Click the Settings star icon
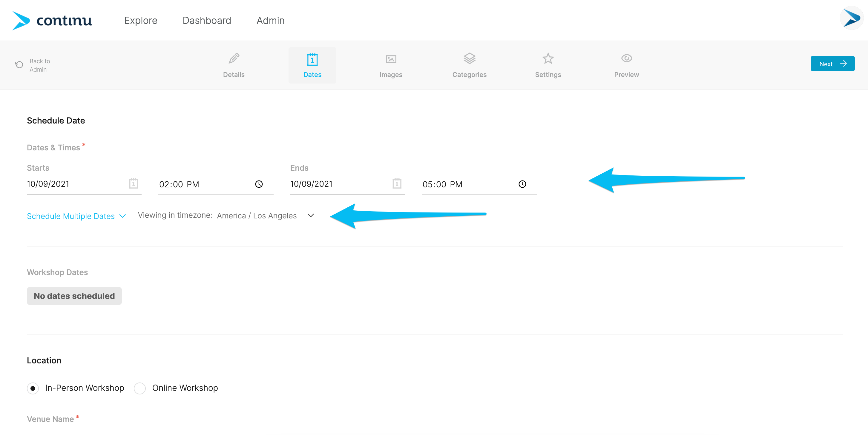The image size is (868, 435). [548, 58]
